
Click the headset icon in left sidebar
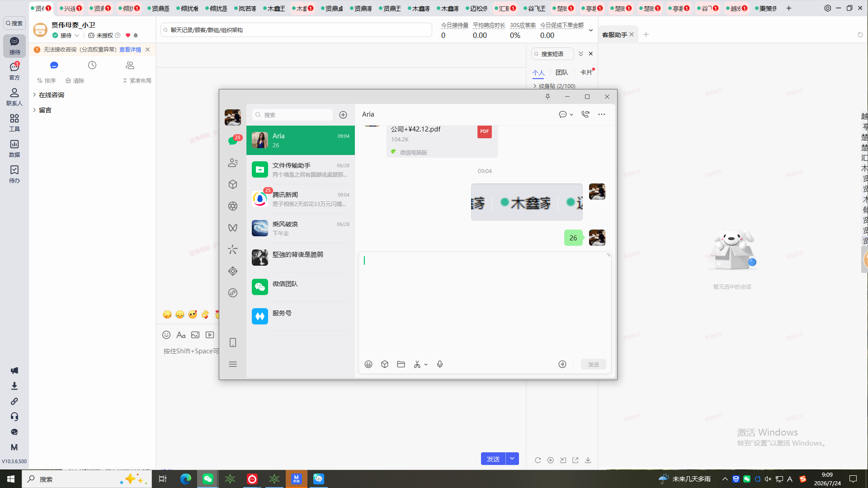[x=14, y=417]
